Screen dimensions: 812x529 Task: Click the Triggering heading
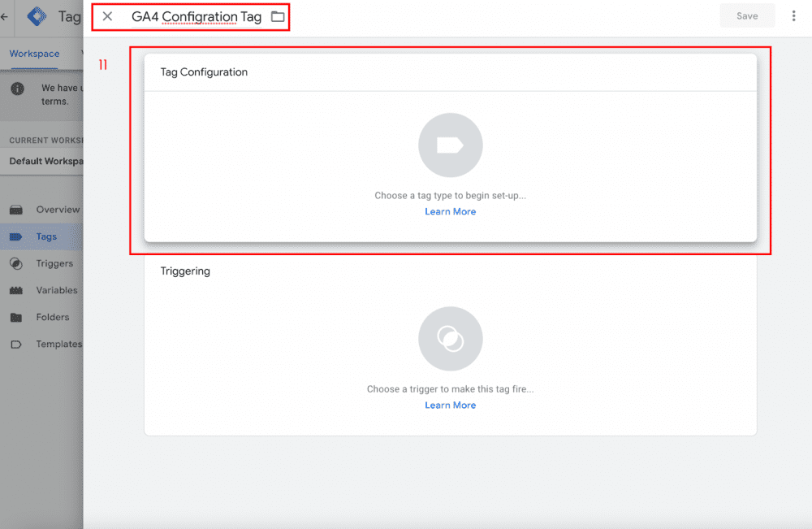pyautogui.click(x=185, y=271)
